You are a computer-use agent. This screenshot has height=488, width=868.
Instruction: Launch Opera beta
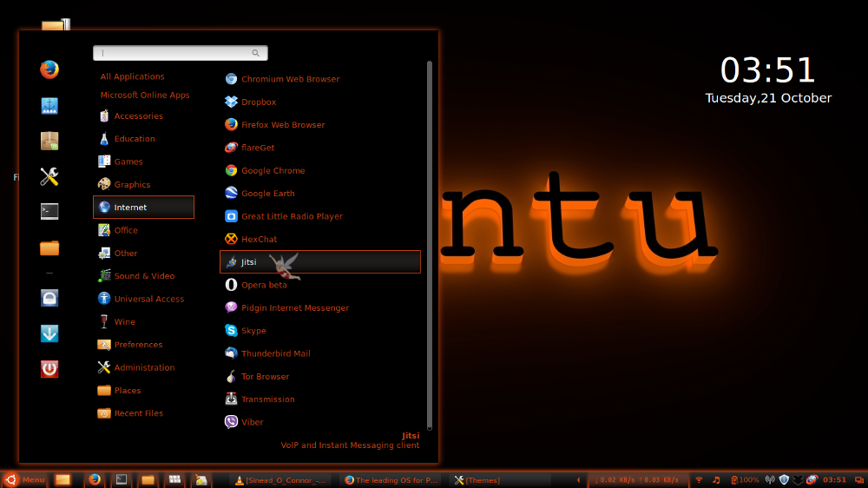320,285
